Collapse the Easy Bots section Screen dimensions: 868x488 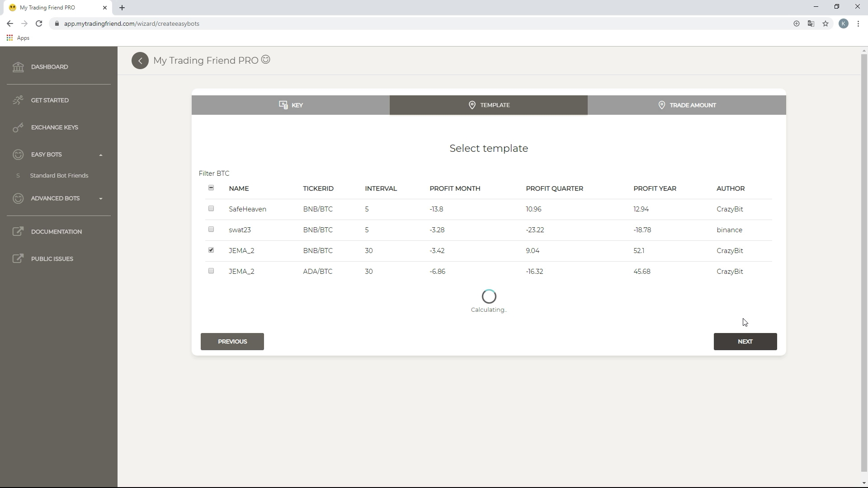pyautogui.click(x=100, y=155)
